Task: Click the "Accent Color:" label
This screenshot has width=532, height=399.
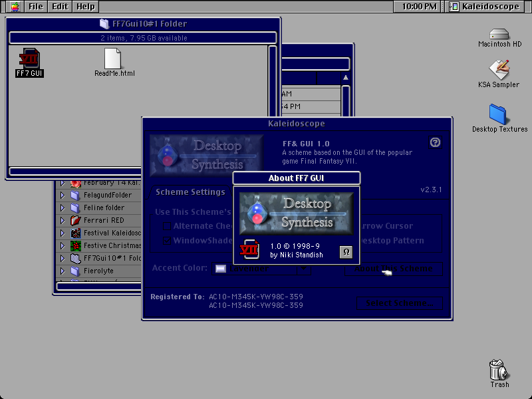Action: [180, 268]
